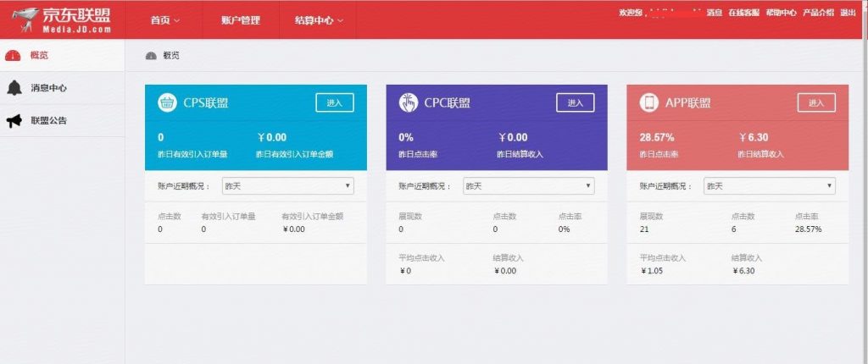Click the 京东联盟 Media.JD.com logo
868x364 pixels.
pos(62,20)
